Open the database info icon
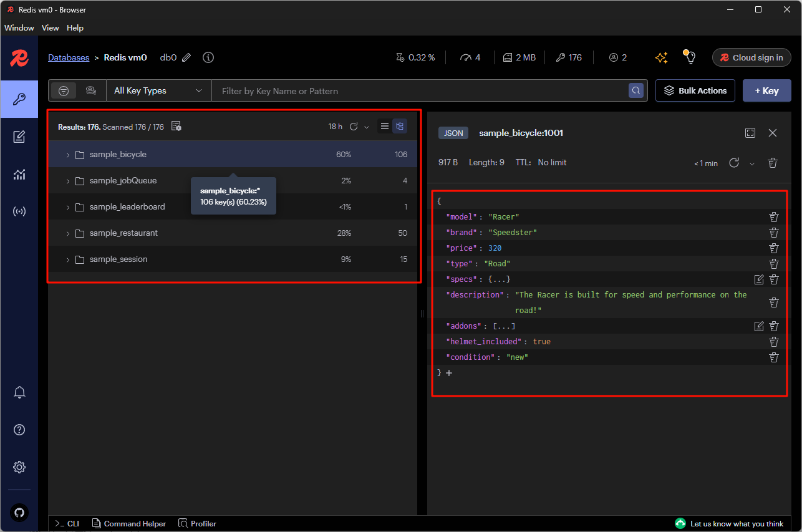The width and height of the screenshot is (802, 532). (x=208, y=57)
